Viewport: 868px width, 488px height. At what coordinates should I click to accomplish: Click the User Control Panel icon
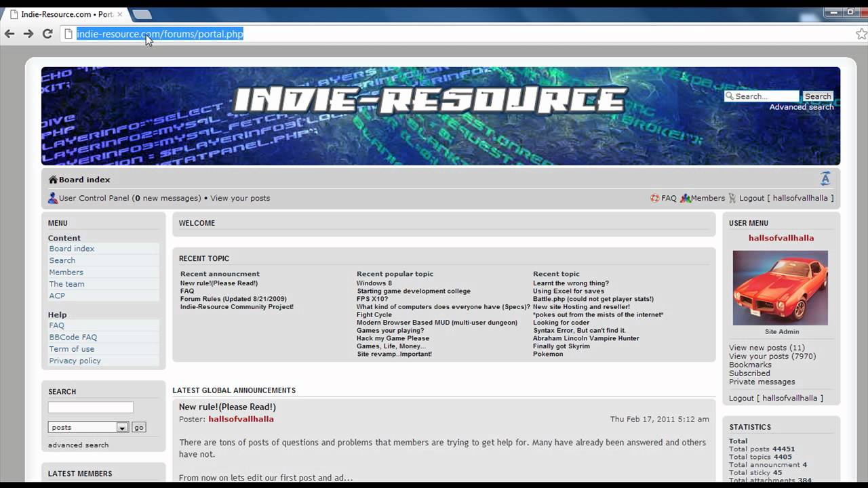[53, 198]
